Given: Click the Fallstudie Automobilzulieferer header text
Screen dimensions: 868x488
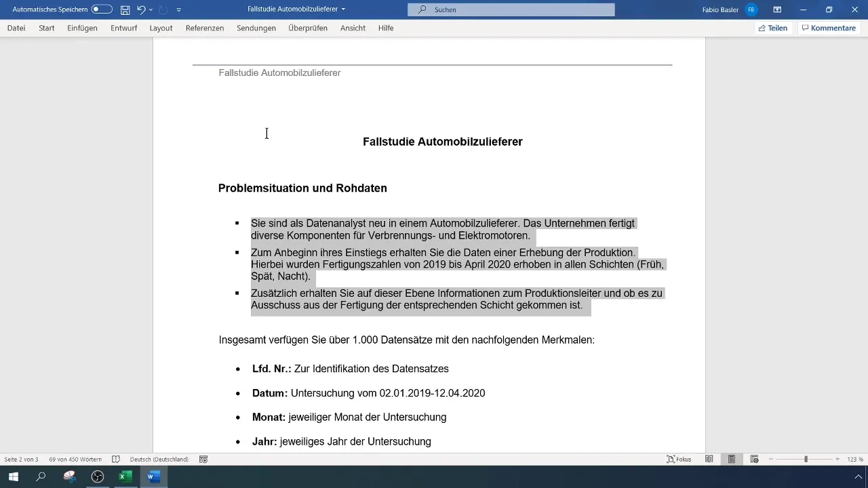Looking at the screenshot, I should (x=279, y=73).
